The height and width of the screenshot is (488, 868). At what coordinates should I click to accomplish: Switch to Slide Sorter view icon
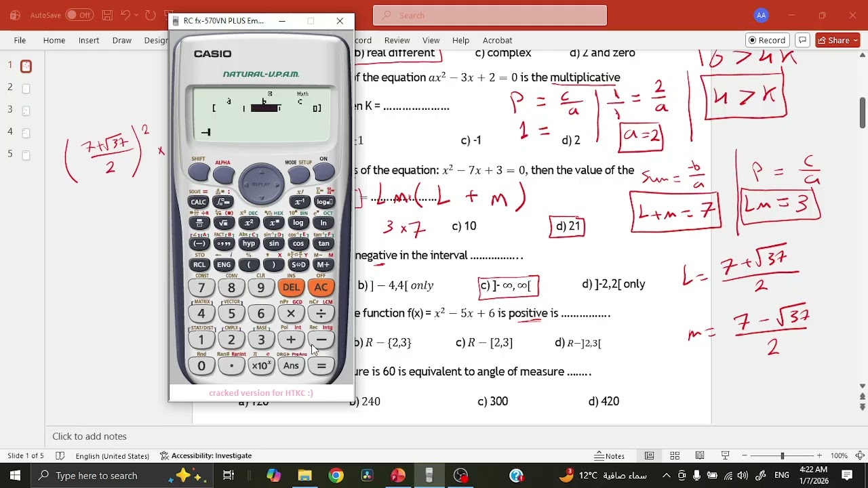coord(675,455)
